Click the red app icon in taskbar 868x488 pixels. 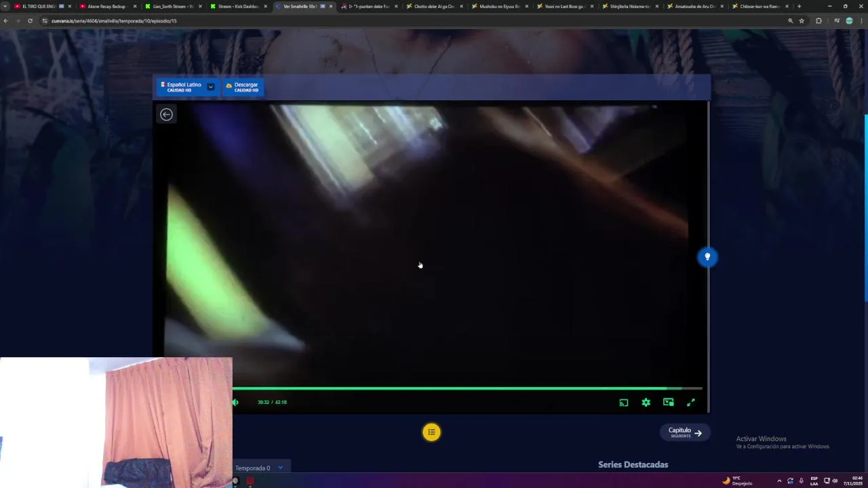coord(250,481)
